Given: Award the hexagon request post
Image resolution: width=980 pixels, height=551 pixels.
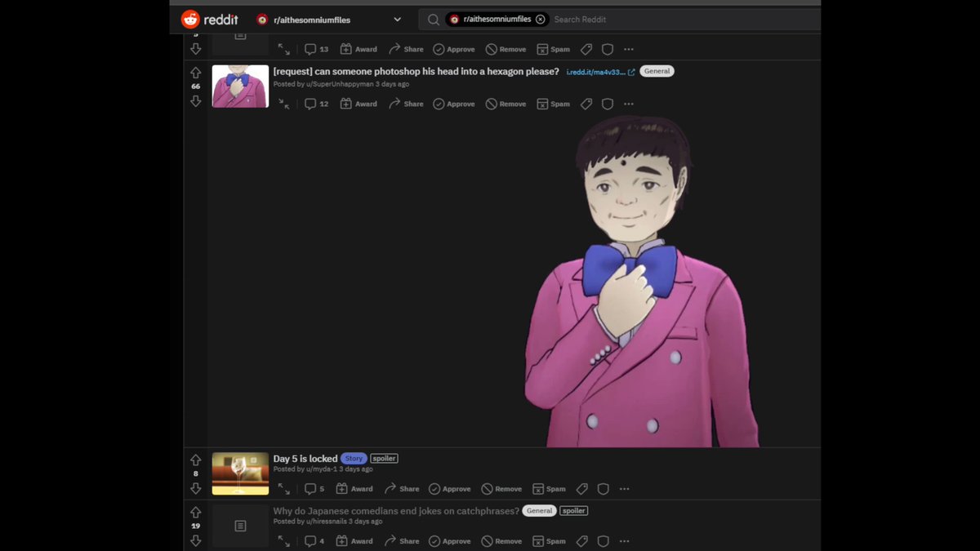Looking at the screenshot, I should click(x=359, y=104).
